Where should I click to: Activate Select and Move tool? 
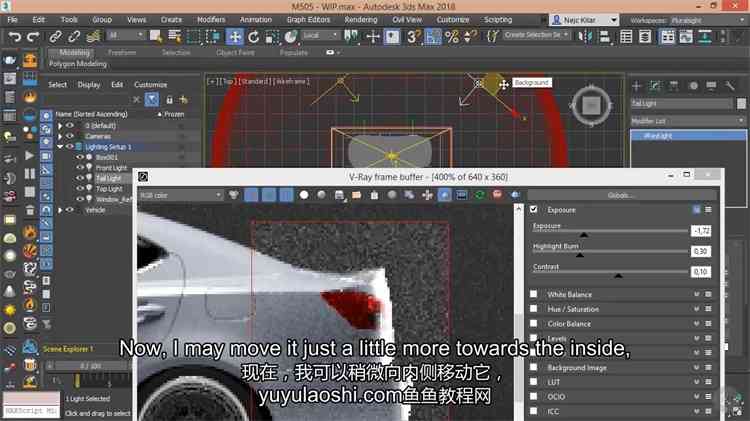(x=234, y=36)
